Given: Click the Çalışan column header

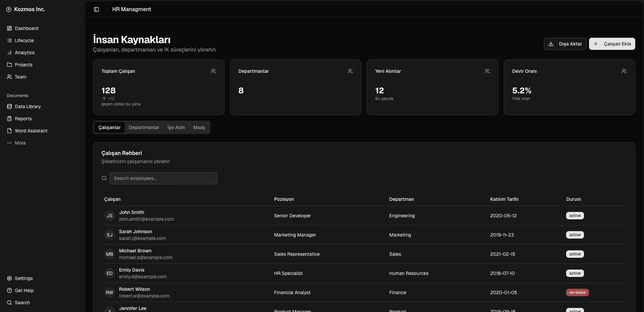Looking at the screenshot, I should click(112, 199).
